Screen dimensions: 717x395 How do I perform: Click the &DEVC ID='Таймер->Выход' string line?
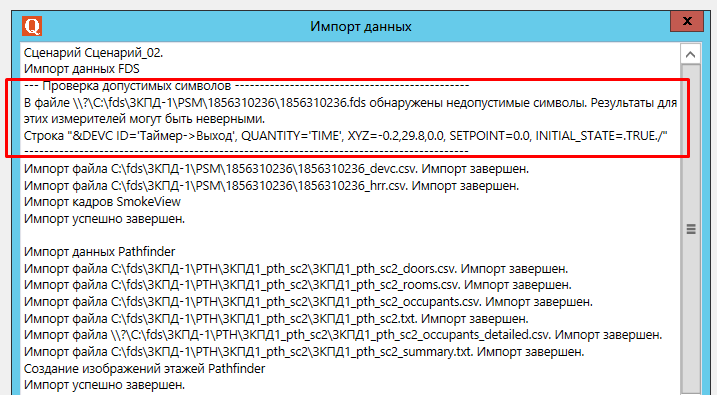click(346, 136)
